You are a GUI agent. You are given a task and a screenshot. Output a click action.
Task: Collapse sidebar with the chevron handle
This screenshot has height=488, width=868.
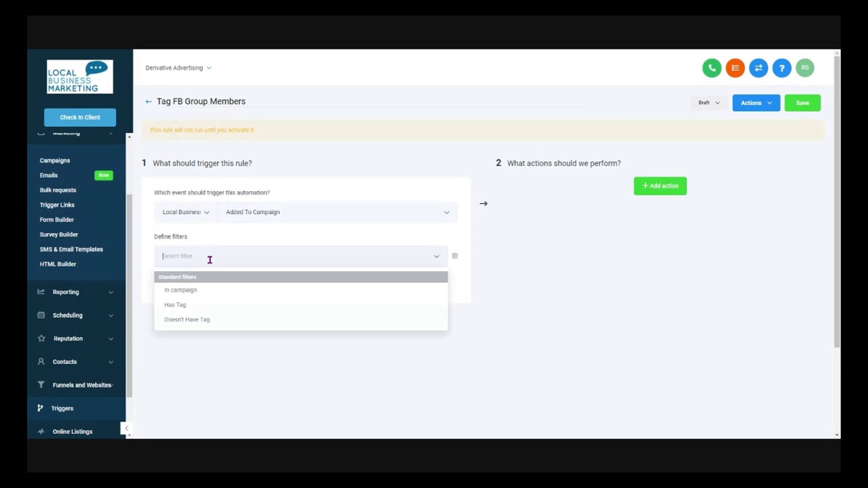(126, 428)
